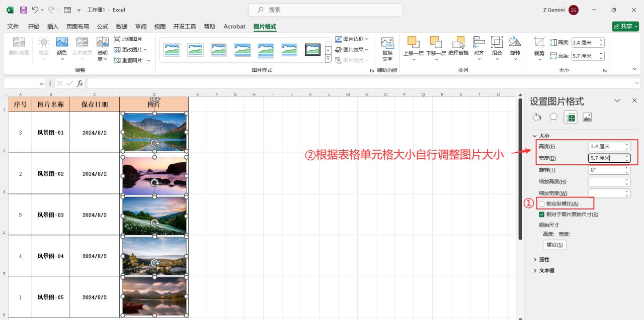The width and height of the screenshot is (644, 320).
Task: Click Compress Pictures (压缩图片)
Action: pos(128,39)
